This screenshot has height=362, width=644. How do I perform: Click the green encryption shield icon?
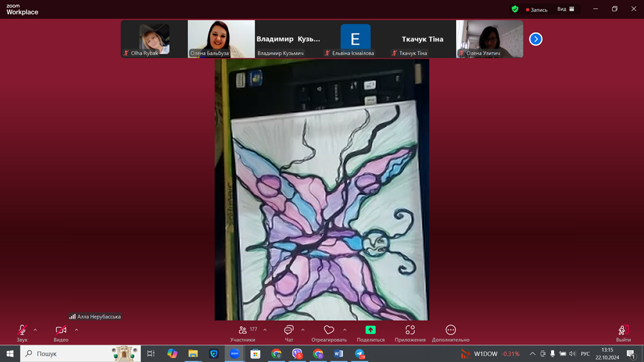(x=514, y=9)
